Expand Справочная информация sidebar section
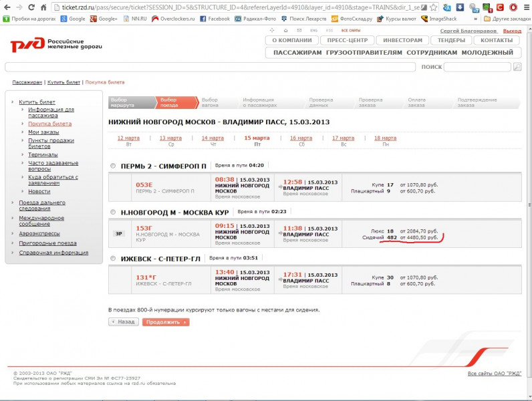The height and width of the screenshot is (401, 532). 53,253
